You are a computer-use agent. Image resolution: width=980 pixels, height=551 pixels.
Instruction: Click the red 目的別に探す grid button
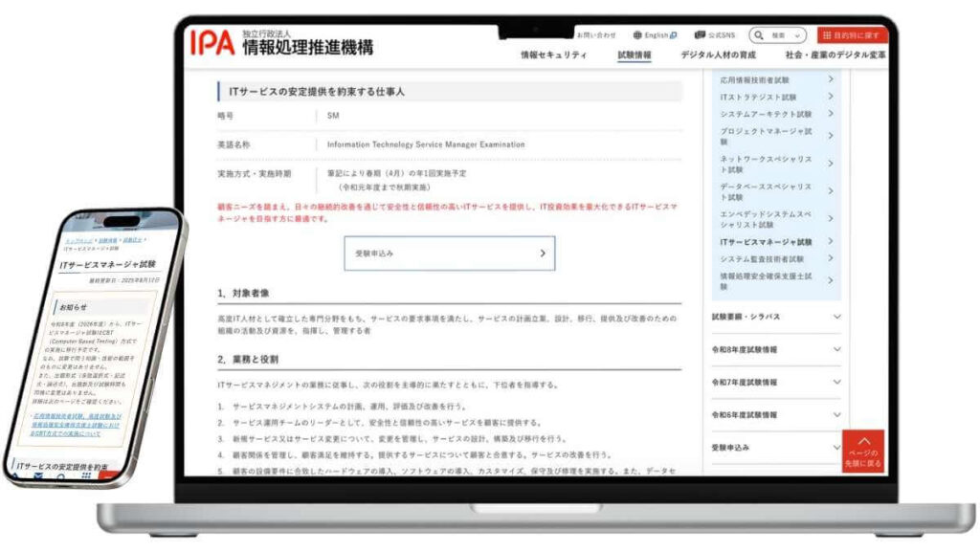pos(852,34)
